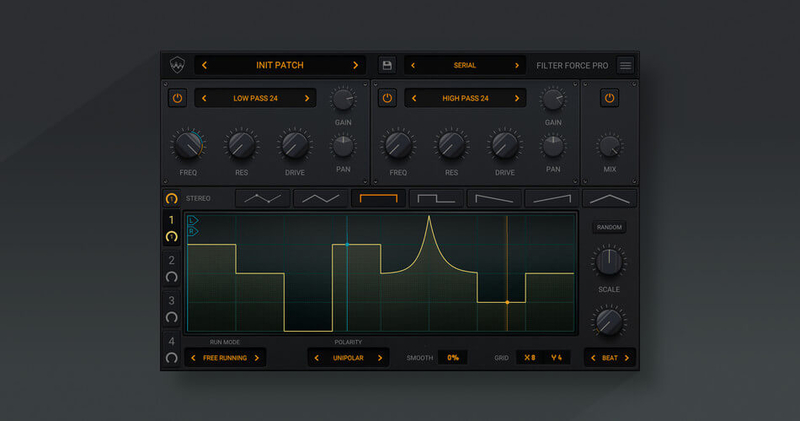
Task: Click the low pass FREQ knob
Action: [x=188, y=144]
